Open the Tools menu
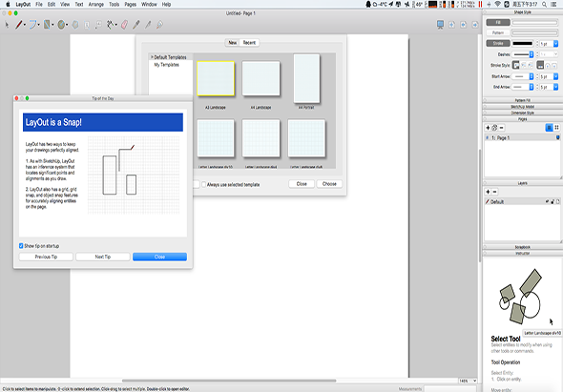This screenshot has width=563, height=392. (115, 5)
